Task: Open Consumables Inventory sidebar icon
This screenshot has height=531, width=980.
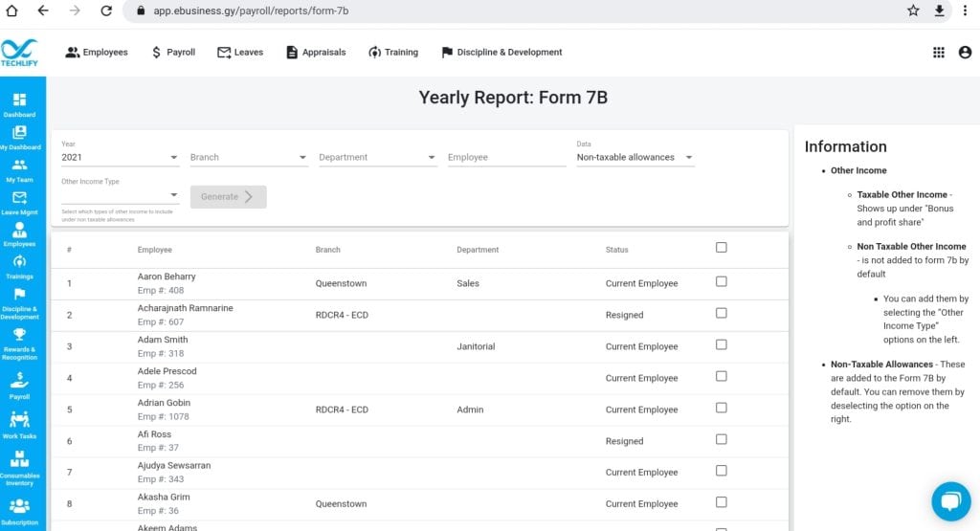Action: tap(19, 467)
